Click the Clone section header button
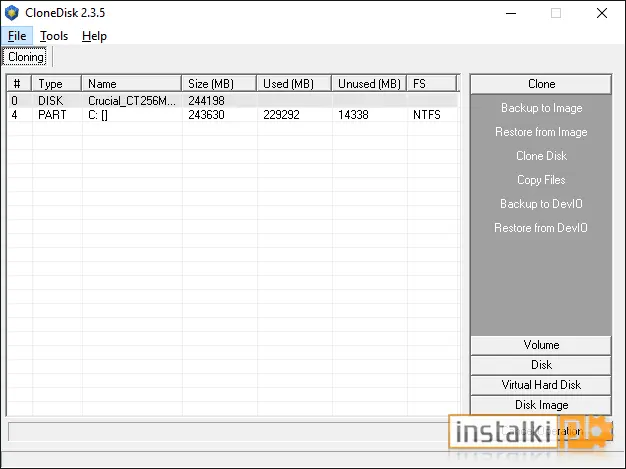 pyautogui.click(x=541, y=84)
